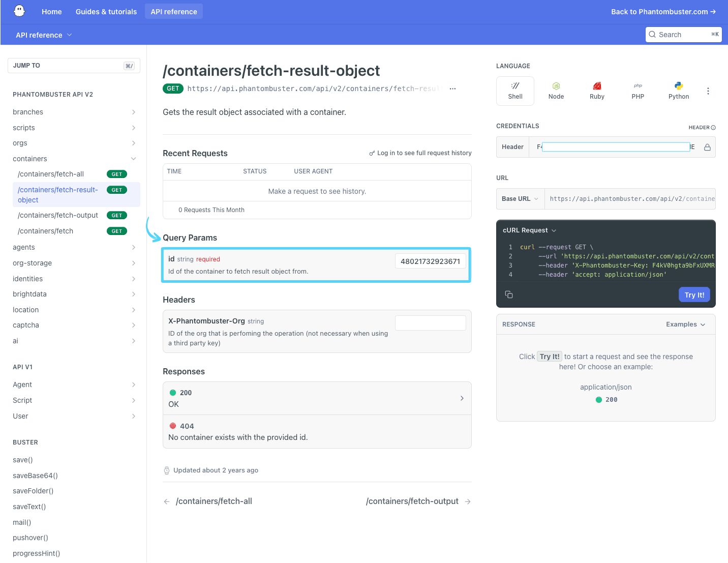This screenshot has height=563, width=728.
Task: Focus the JUMP TO field
Action: pyautogui.click(x=74, y=66)
